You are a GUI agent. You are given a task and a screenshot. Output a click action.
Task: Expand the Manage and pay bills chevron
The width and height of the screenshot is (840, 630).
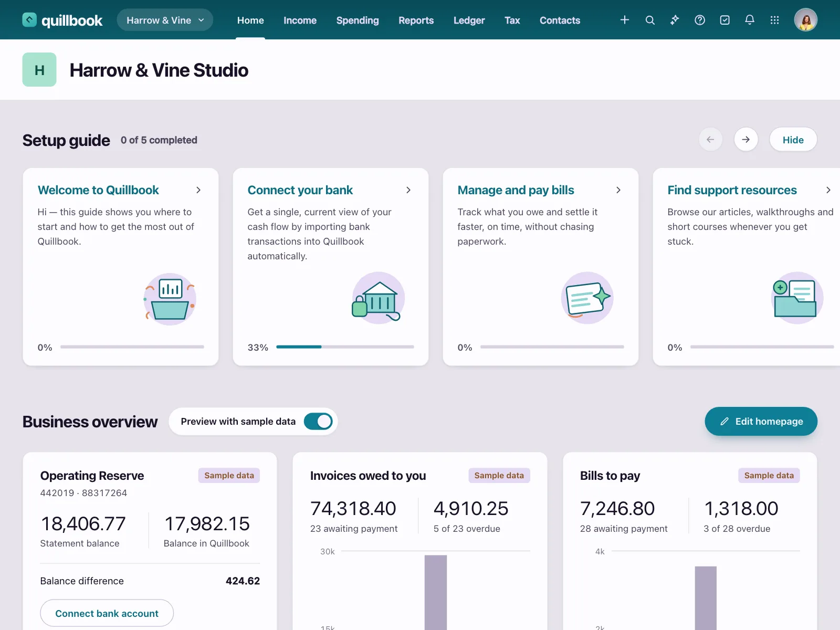point(618,190)
